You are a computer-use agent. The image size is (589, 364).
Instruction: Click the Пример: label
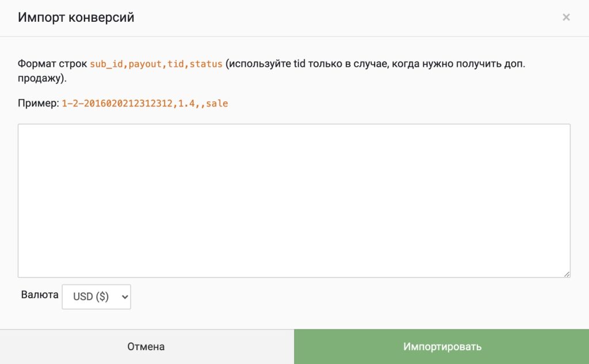click(x=39, y=104)
